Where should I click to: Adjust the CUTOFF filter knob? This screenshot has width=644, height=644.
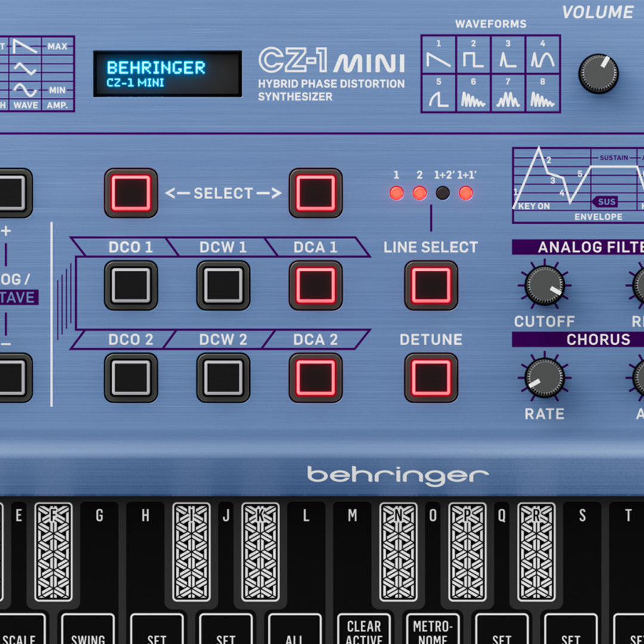click(544, 285)
